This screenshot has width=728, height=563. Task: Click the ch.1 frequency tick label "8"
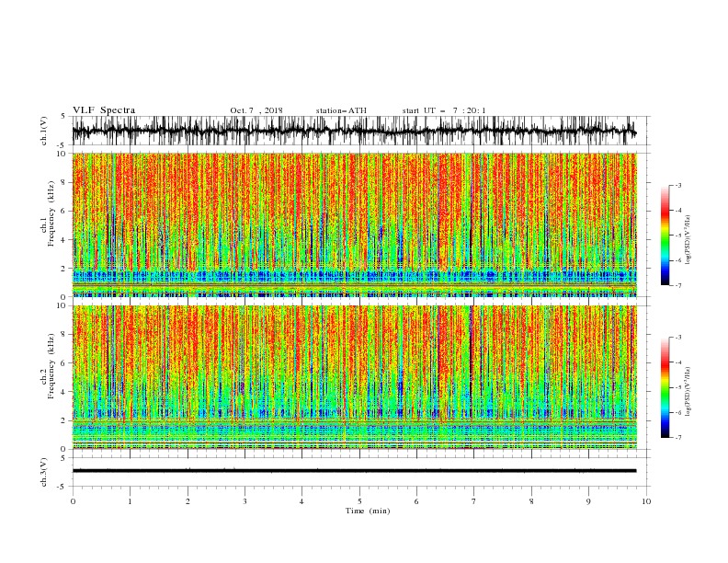[x=64, y=182]
